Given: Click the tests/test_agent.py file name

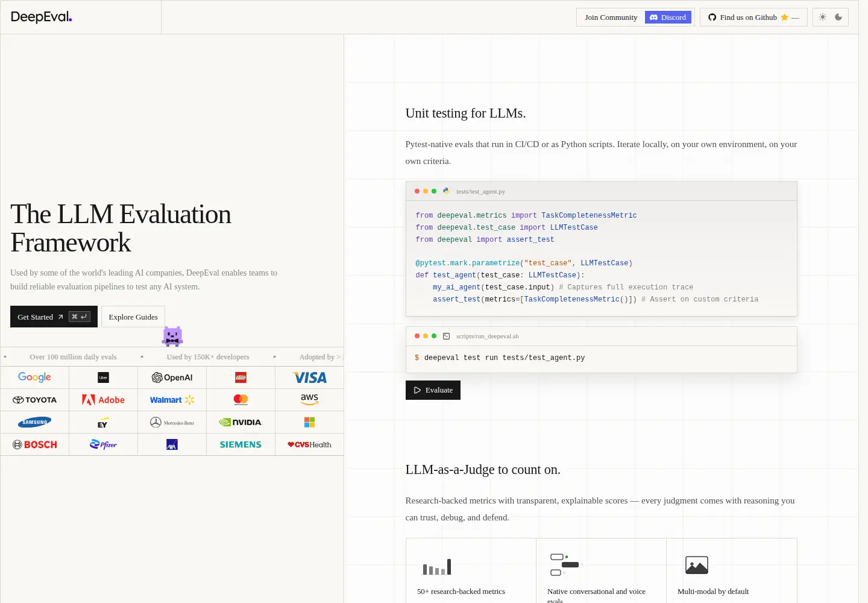Looking at the screenshot, I should tap(480, 191).
